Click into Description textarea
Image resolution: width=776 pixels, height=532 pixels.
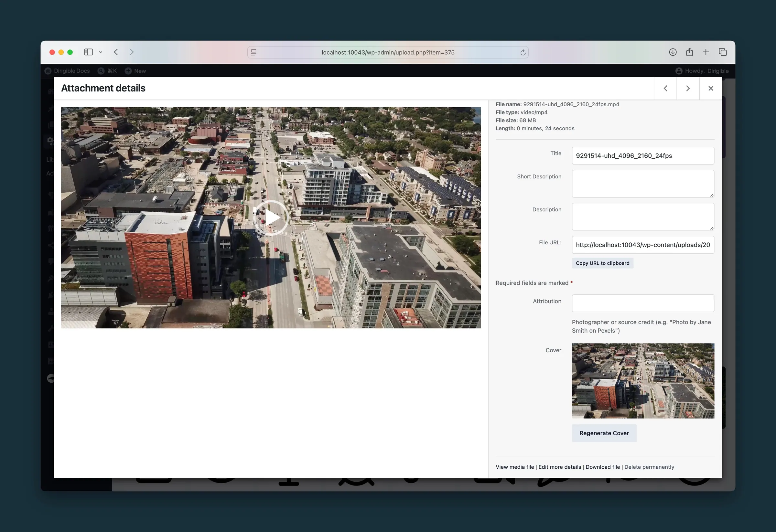[643, 217]
